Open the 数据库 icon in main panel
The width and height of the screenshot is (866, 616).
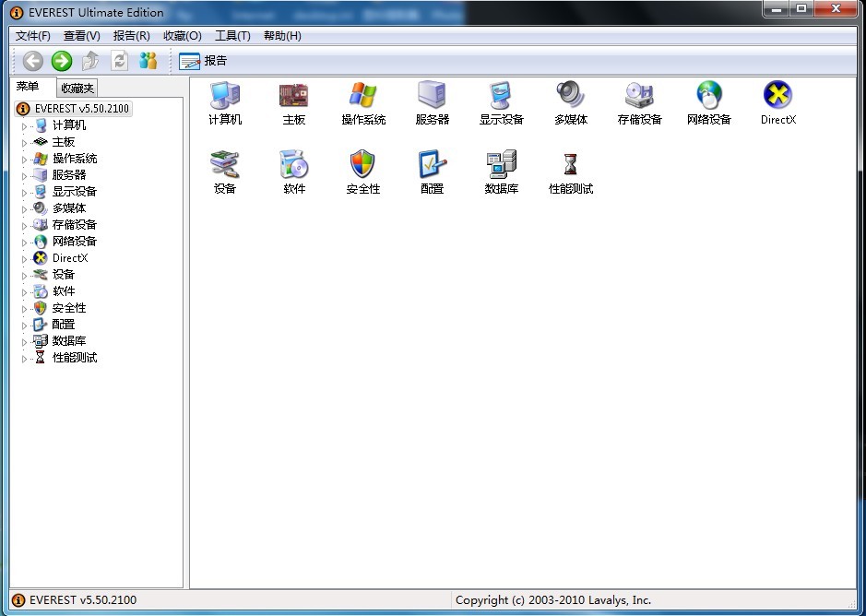tap(501, 165)
